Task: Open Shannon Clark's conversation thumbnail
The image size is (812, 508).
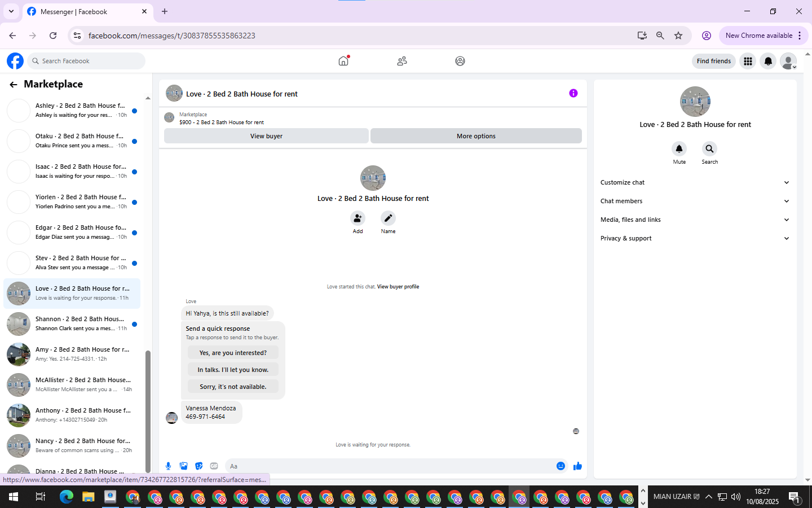Action: coord(19,324)
